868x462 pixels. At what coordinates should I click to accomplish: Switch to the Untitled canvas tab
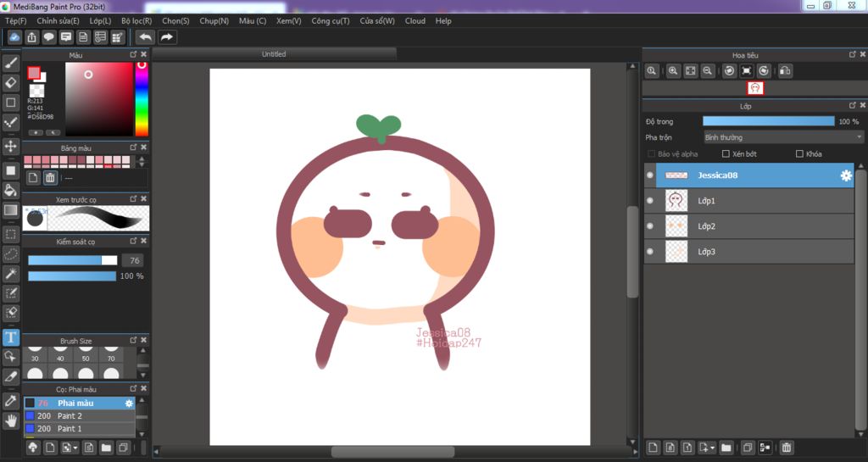click(x=274, y=53)
